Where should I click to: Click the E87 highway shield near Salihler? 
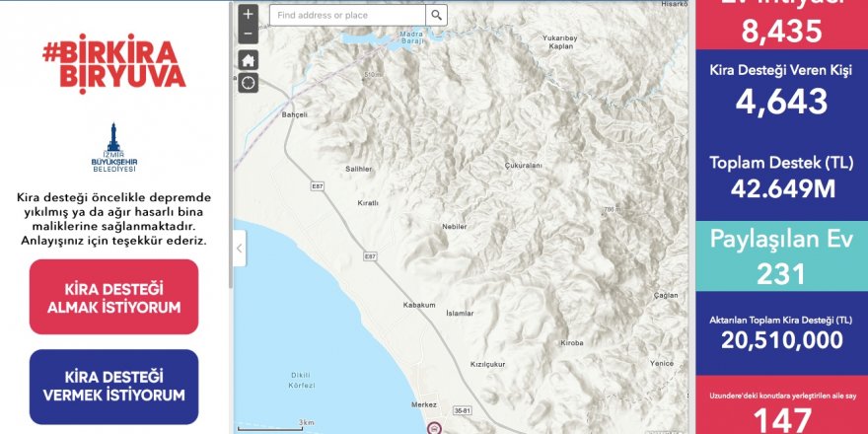(x=317, y=187)
